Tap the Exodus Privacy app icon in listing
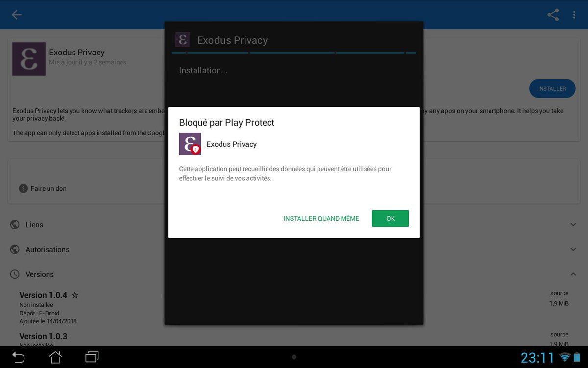The width and height of the screenshot is (588, 368). (x=29, y=59)
